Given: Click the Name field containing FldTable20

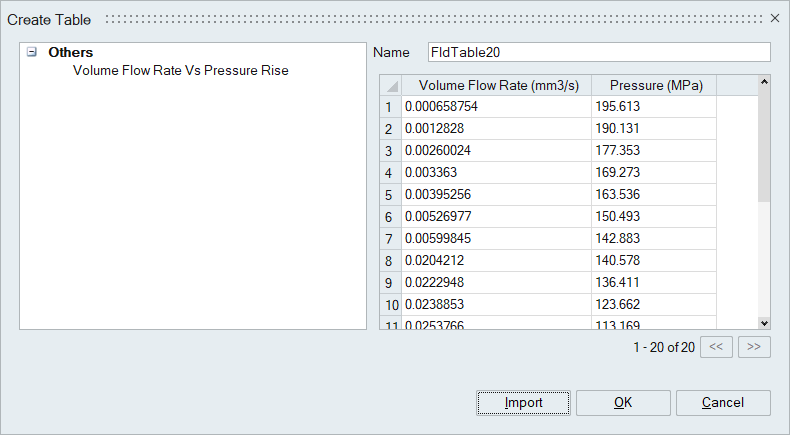Looking at the screenshot, I should (597, 52).
